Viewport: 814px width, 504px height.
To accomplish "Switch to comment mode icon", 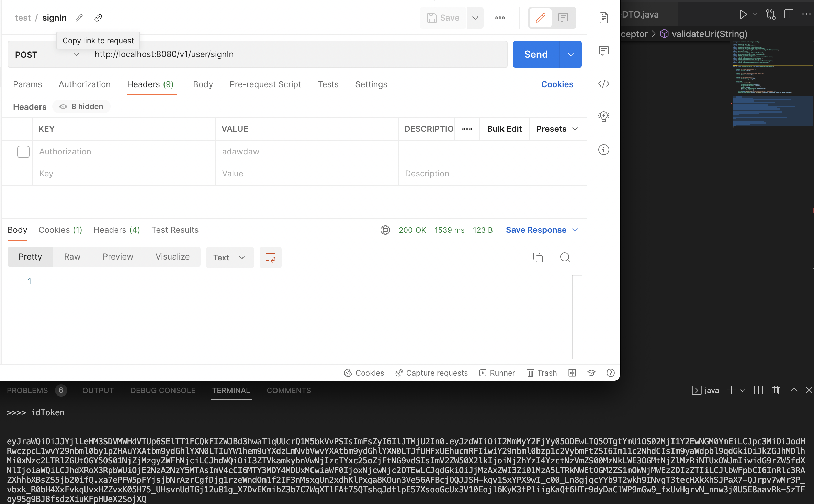I will [x=563, y=18].
